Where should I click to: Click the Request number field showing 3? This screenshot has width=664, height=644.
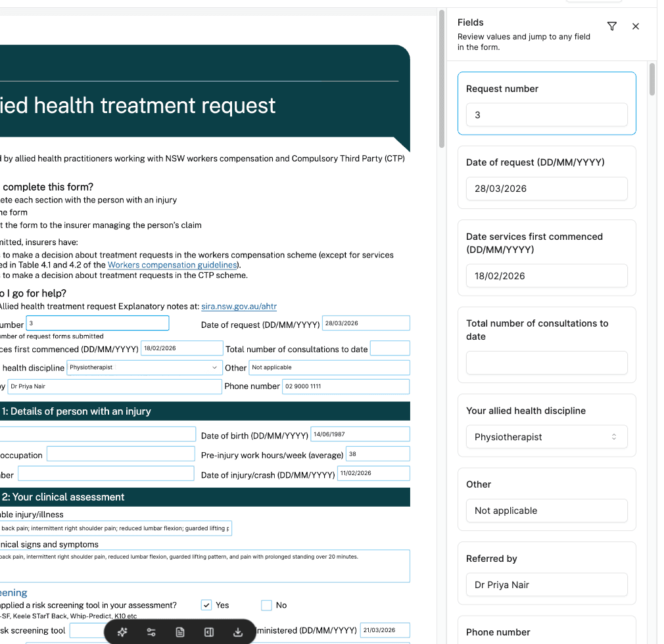546,114
